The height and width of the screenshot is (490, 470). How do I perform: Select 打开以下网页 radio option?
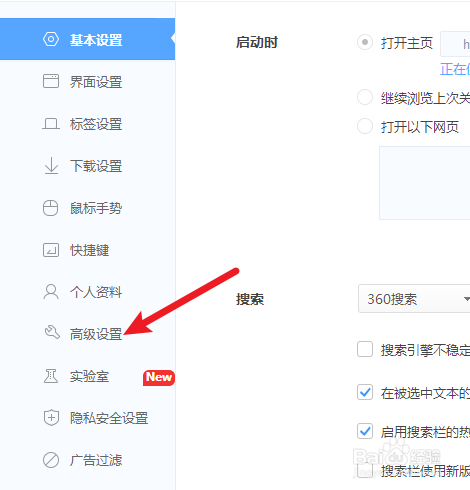365,126
